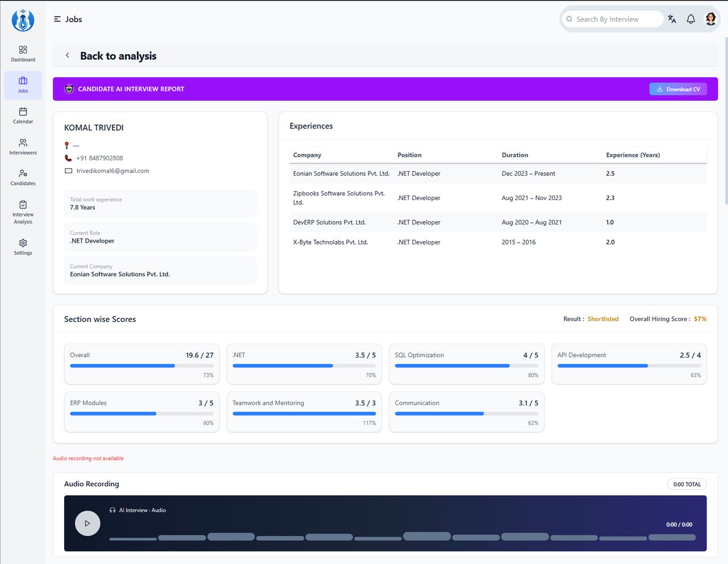
Task: Click the Duration column header
Action: pos(515,155)
